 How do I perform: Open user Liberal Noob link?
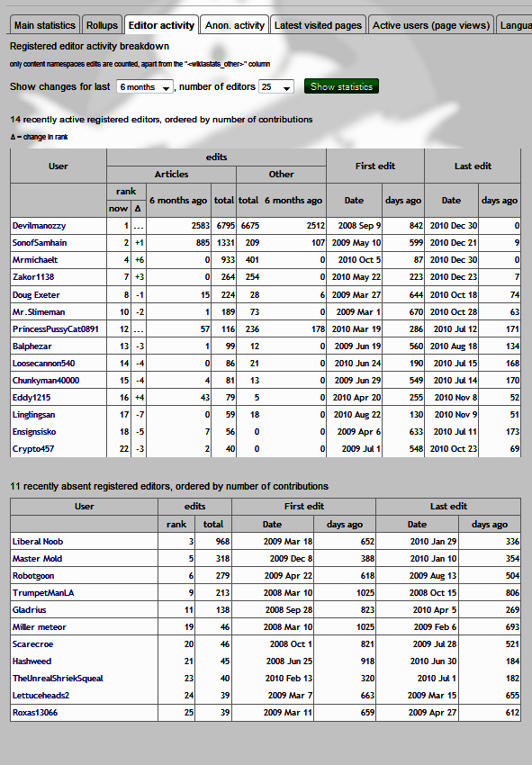coord(38,542)
